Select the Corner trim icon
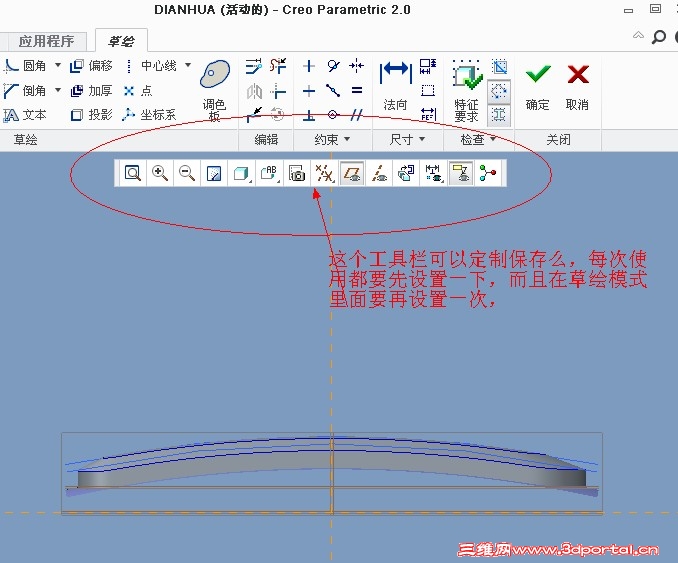 coord(278,91)
